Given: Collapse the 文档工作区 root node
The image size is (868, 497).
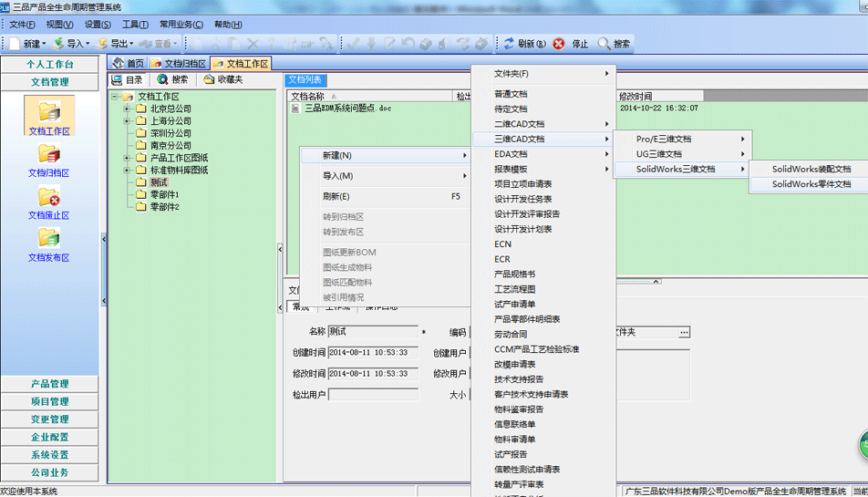Looking at the screenshot, I should pos(114,97).
